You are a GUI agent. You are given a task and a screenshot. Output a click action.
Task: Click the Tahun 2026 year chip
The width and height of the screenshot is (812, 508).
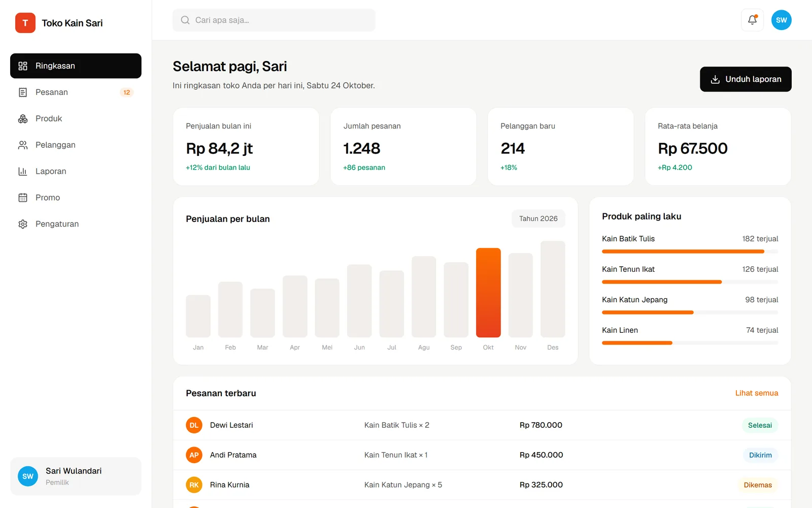[x=538, y=218]
